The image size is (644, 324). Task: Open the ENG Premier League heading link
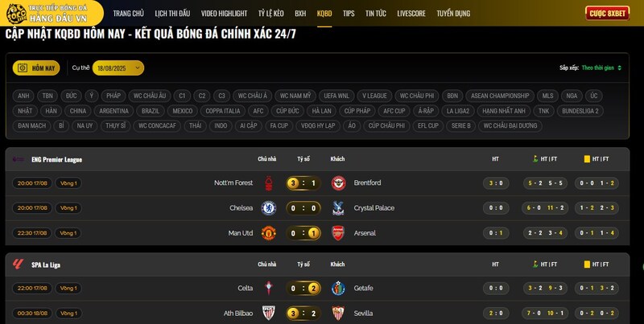point(56,159)
